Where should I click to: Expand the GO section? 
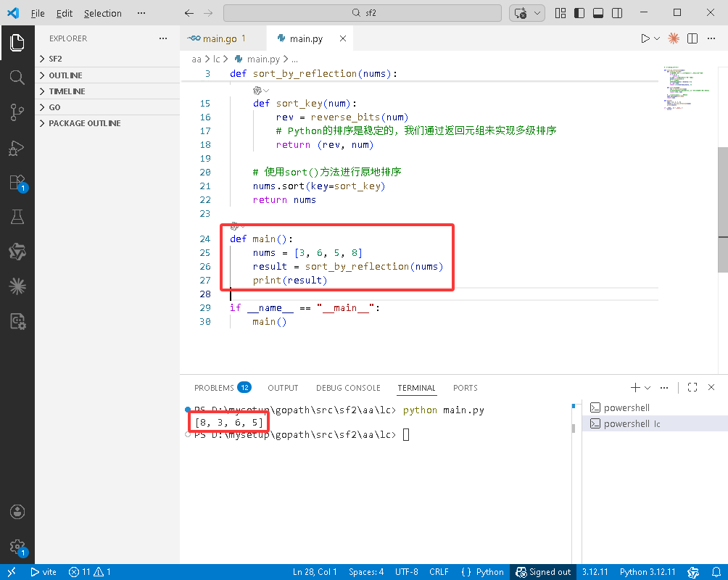point(107,107)
